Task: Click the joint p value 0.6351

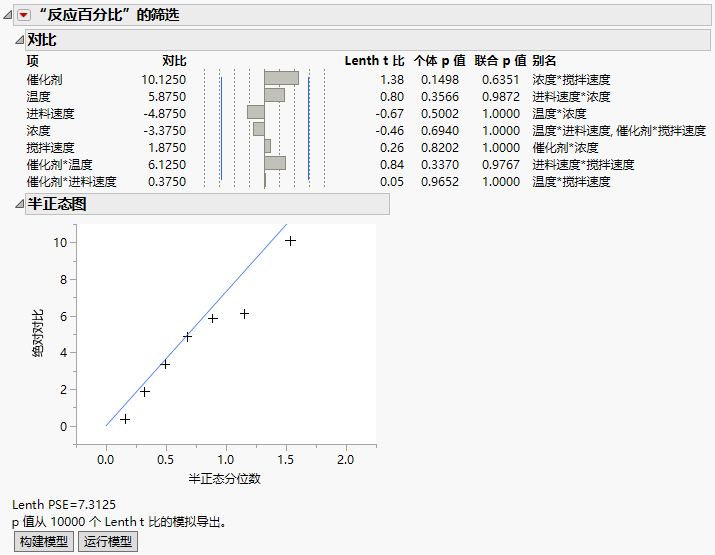Action: click(501, 80)
